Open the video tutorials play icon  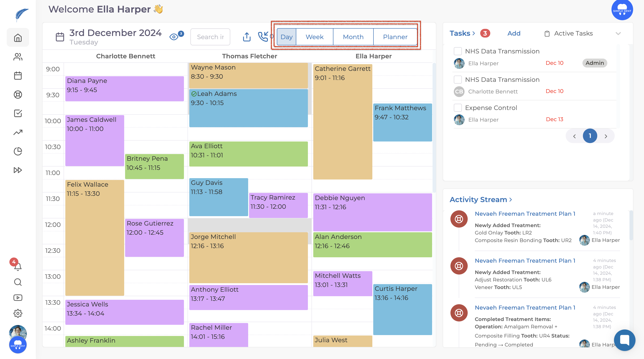18,298
